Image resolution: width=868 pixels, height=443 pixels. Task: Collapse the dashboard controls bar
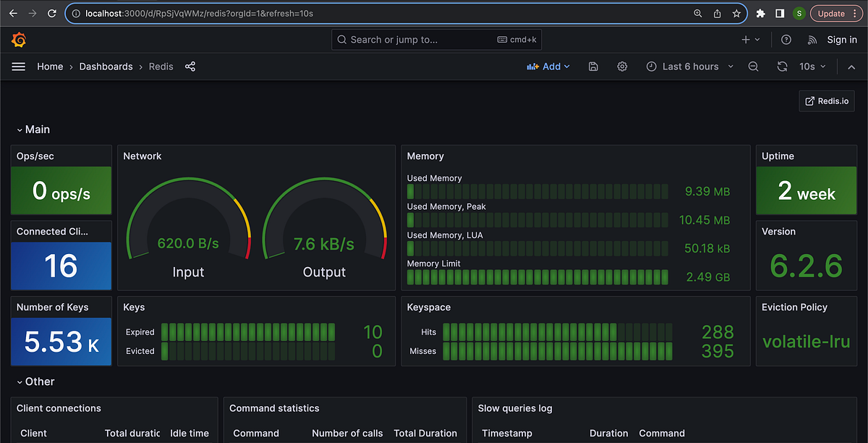[851, 66]
